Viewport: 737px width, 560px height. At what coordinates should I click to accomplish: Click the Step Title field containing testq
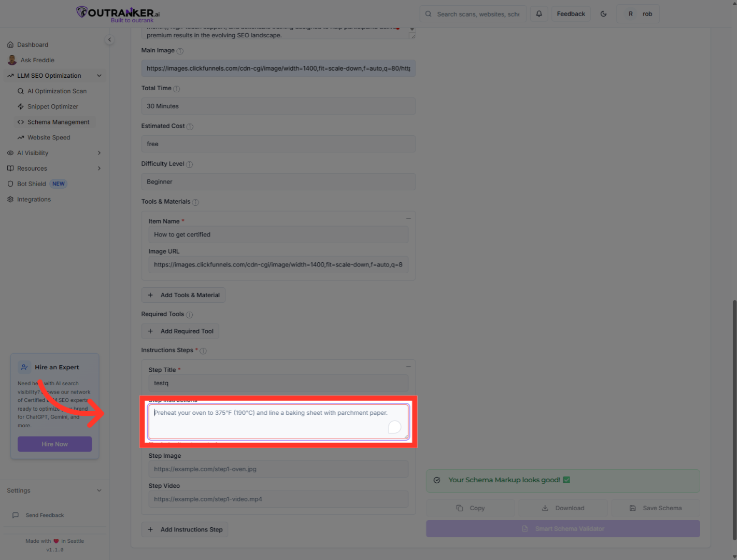[278, 383]
